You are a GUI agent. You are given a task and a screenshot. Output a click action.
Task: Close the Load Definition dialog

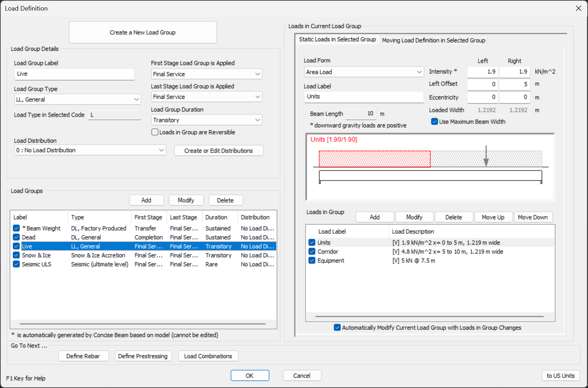[x=578, y=8]
